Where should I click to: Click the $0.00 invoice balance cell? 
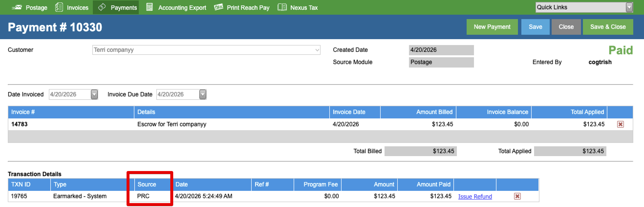pyautogui.click(x=521, y=124)
